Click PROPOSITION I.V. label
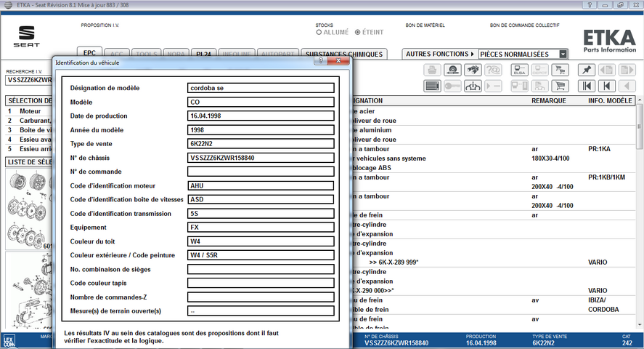 click(x=100, y=25)
